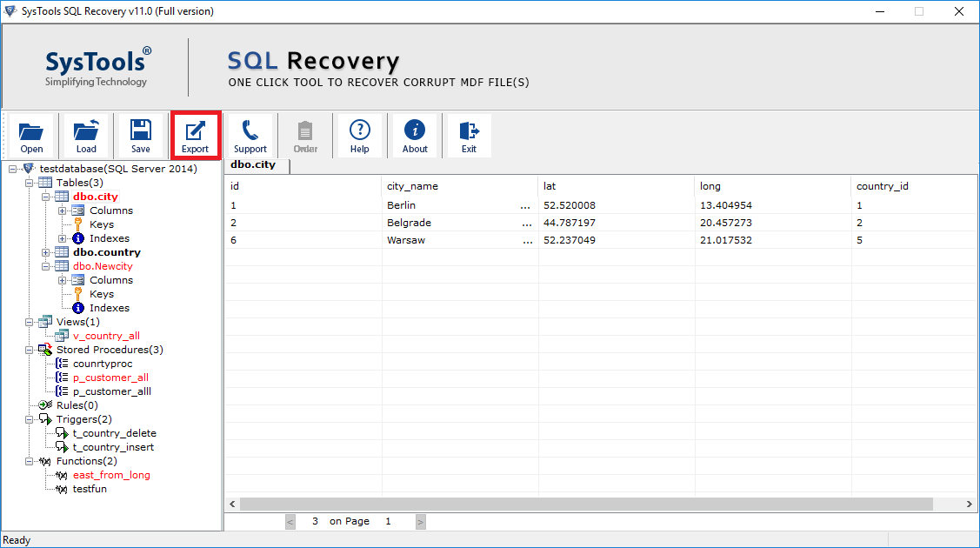Select the t_country_delete trigger name

pyautogui.click(x=115, y=433)
